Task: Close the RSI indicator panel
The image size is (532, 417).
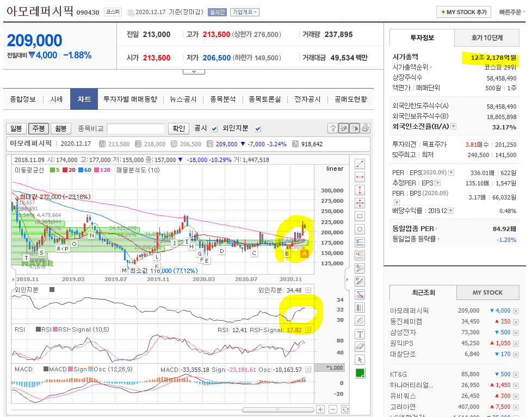Action: tap(308, 330)
